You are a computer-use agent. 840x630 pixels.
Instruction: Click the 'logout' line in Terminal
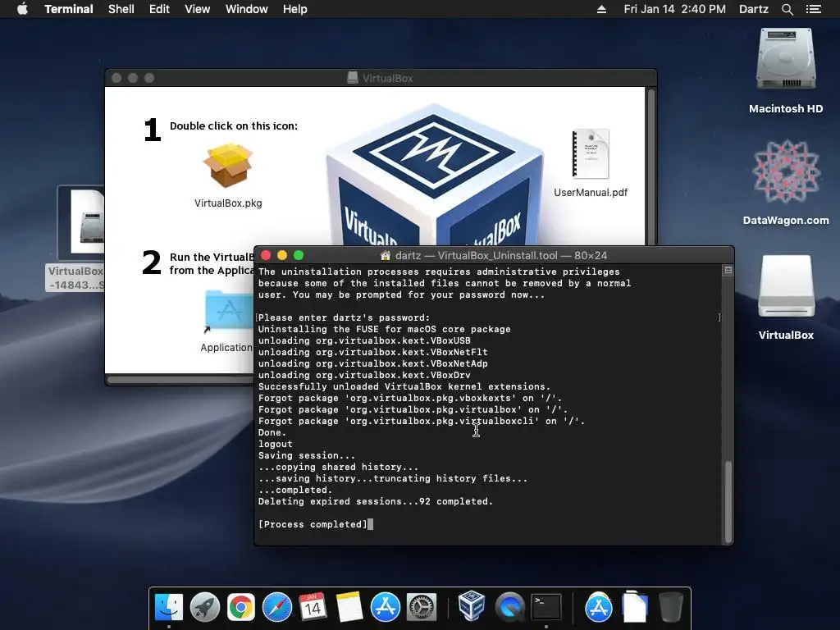tap(276, 444)
